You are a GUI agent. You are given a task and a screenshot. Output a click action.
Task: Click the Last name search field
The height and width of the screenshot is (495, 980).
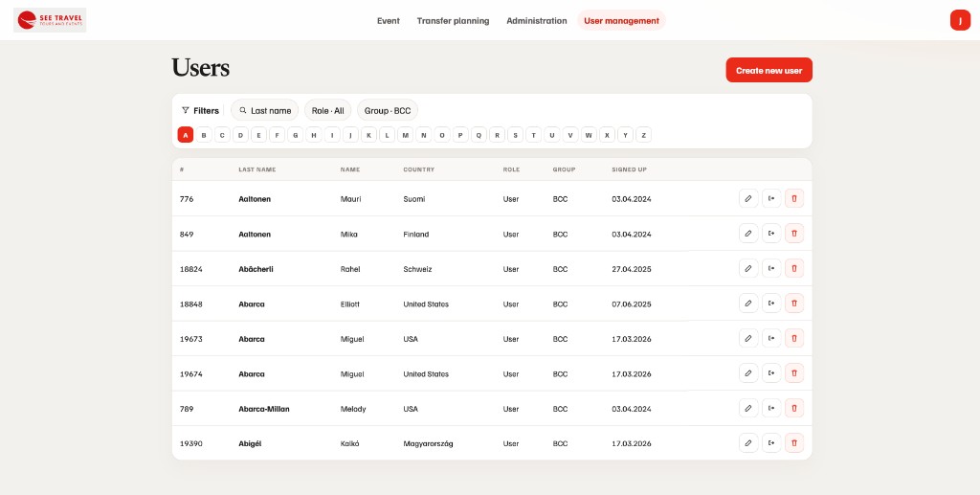[x=265, y=110]
